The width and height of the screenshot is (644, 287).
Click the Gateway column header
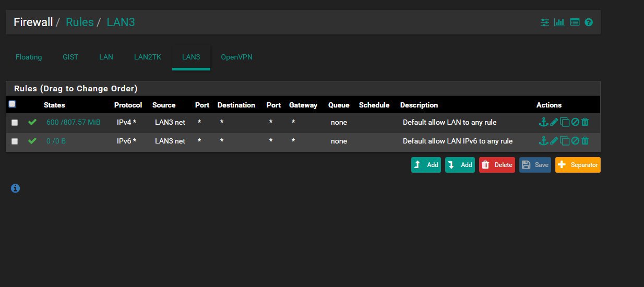(303, 105)
